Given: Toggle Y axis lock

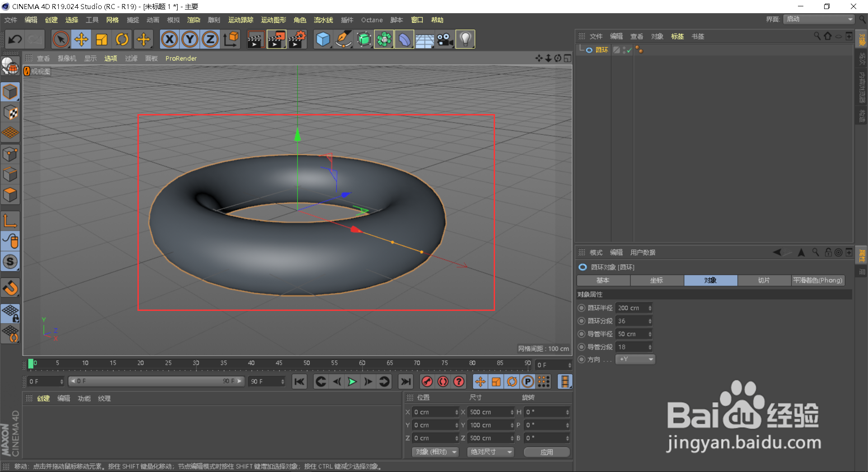Looking at the screenshot, I should (190, 39).
